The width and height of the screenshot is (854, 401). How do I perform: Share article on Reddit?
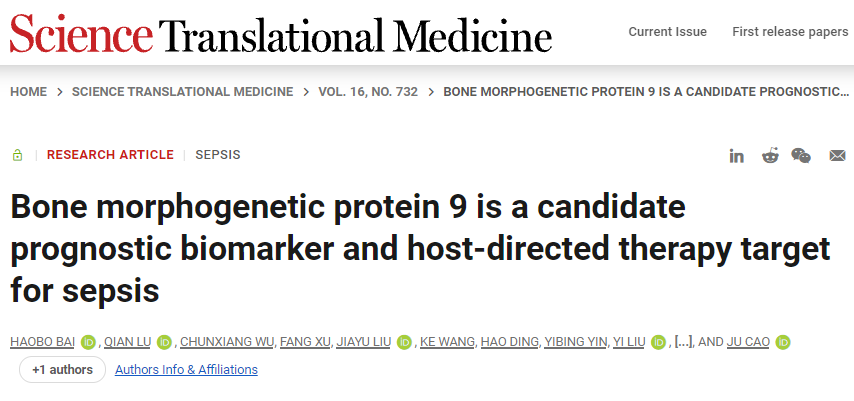[x=770, y=156]
